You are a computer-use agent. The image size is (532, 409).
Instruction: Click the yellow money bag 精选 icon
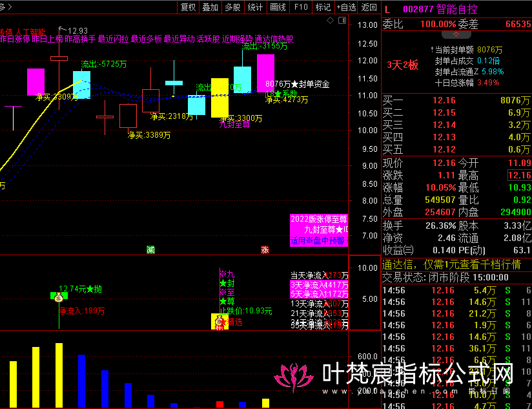tap(220, 320)
